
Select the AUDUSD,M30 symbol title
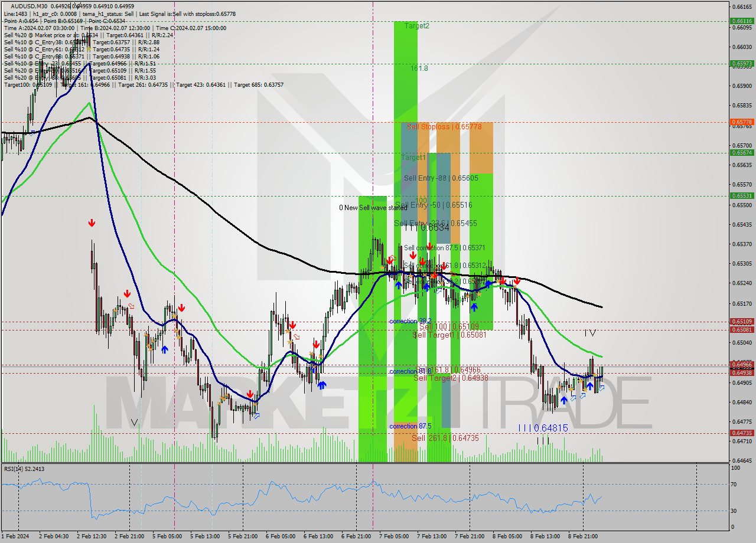click(30, 6)
